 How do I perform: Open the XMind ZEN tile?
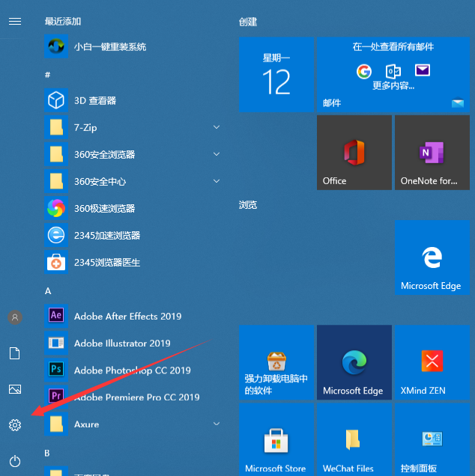(432, 362)
